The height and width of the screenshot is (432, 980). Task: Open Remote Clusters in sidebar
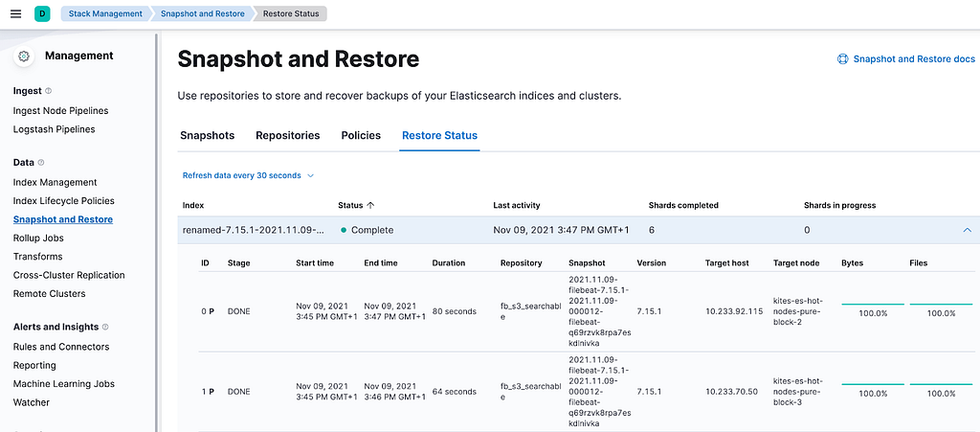[50, 294]
